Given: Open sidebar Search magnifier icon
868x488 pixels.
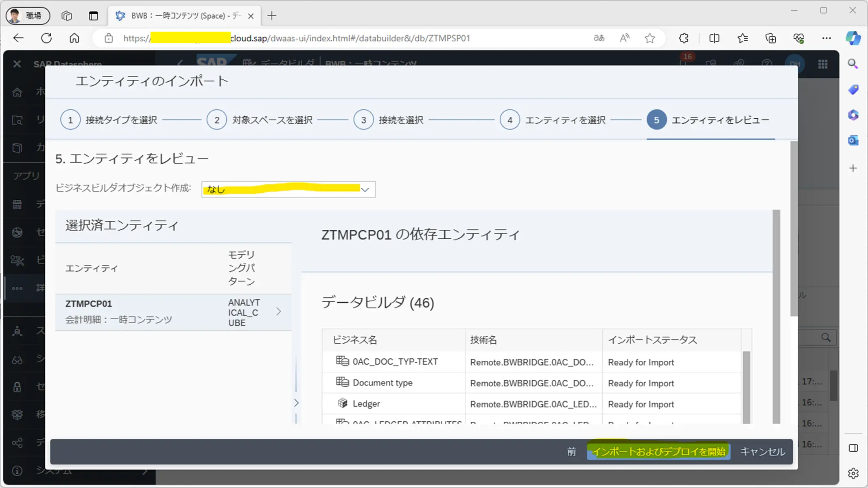Looking at the screenshot, I should coord(853,64).
